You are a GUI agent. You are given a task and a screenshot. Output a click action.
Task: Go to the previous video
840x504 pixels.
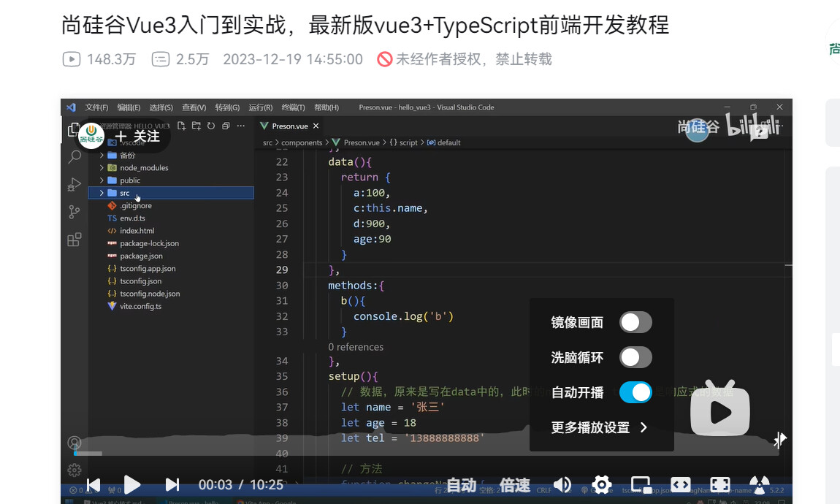(x=93, y=485)
